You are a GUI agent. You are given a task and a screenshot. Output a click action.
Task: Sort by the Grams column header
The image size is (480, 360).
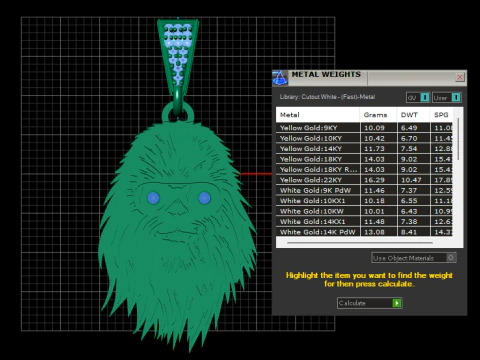coord(378,115)
